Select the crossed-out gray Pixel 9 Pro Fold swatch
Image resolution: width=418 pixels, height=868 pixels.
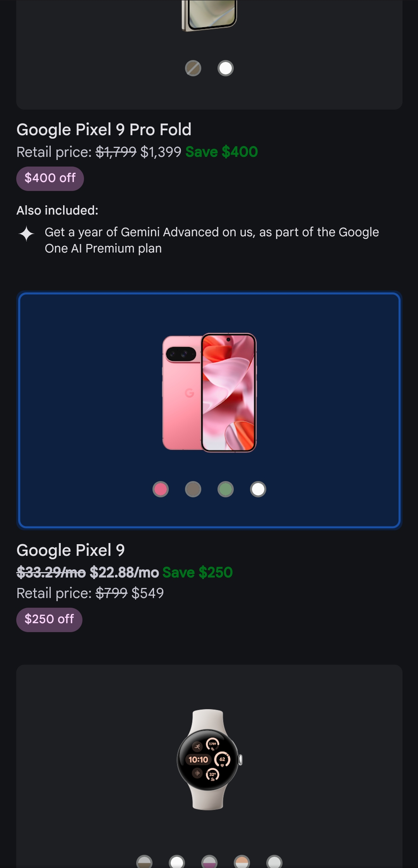[x=193, y=69]
